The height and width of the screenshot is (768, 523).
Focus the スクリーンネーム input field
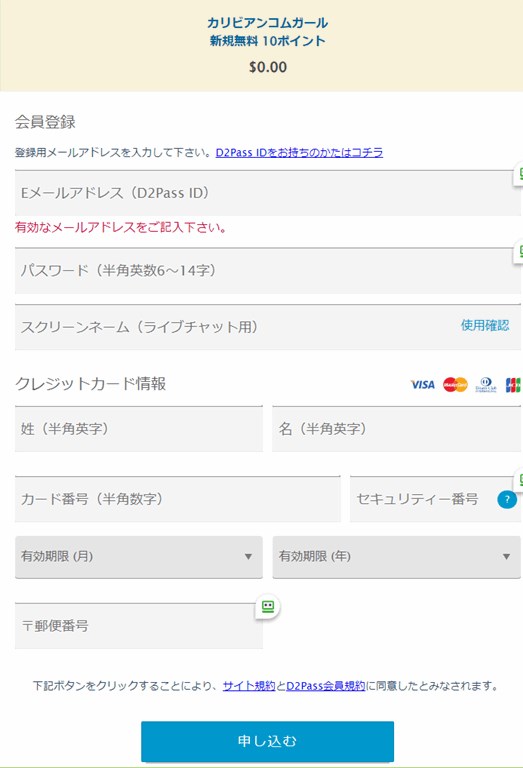click(x=267, y=327)
